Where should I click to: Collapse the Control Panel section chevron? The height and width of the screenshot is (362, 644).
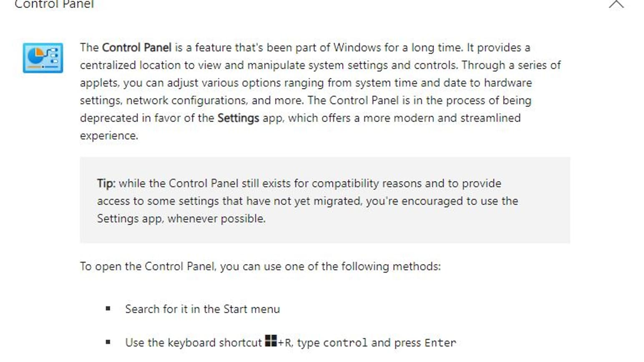point(616,4)
